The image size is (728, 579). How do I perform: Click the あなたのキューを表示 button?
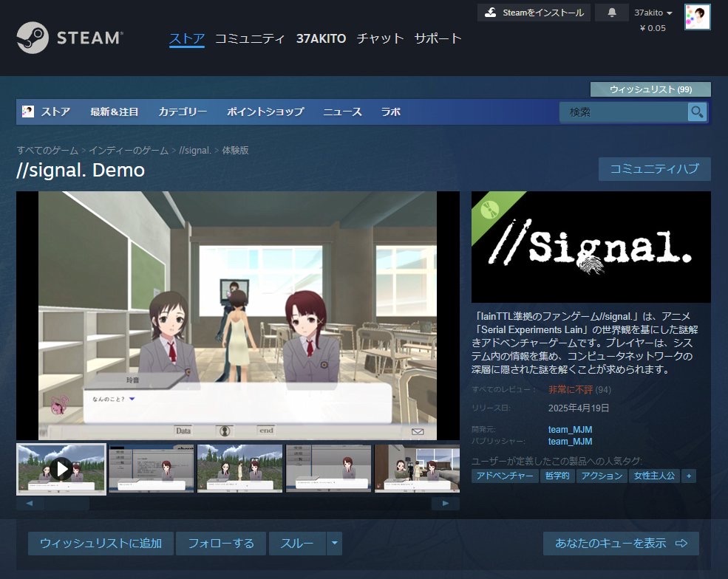point(621,544)
